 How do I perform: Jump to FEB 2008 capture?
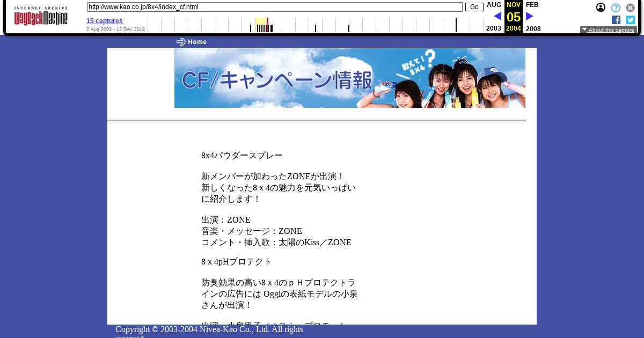click(x=532, y=5)
